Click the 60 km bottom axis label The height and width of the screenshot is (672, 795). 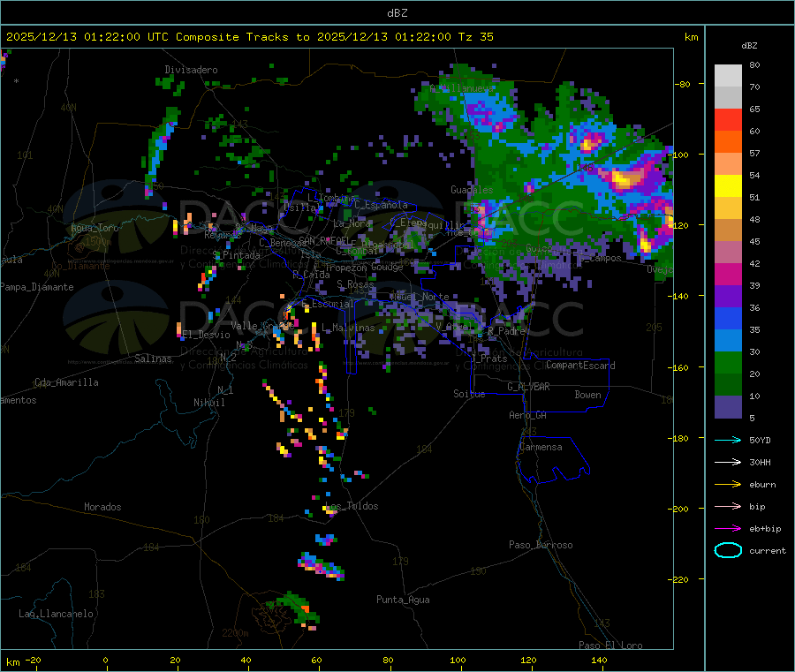point(317,661)
